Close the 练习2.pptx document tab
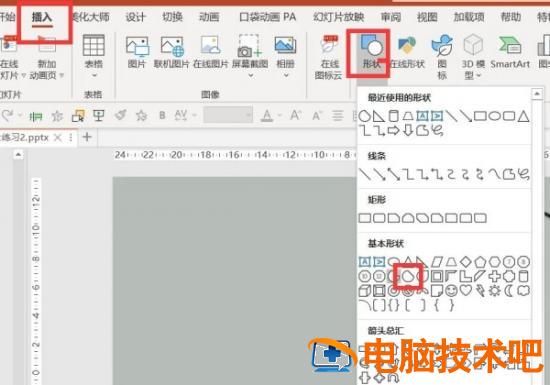This screenshot has height=385, width=550. pyautogui.click(x=58, y=138)
